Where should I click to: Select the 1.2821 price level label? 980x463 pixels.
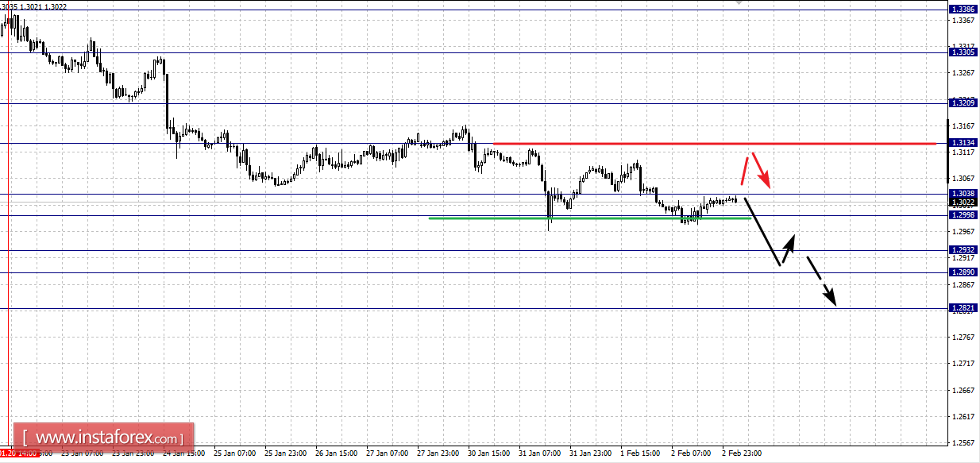coord(963,307)
